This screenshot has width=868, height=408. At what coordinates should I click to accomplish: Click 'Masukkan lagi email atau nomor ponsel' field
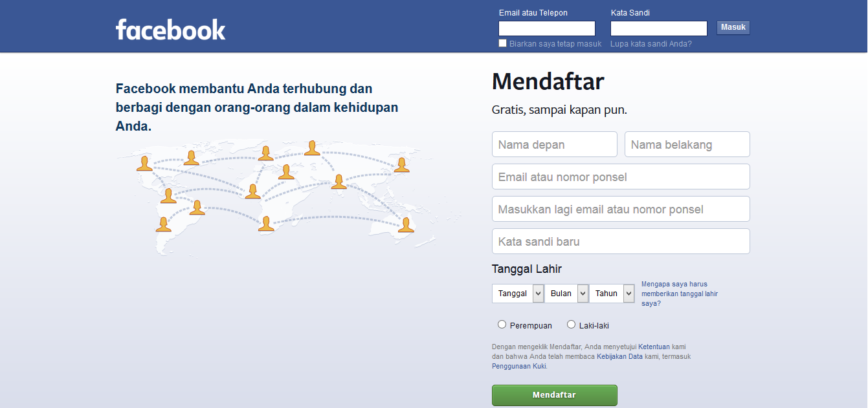[x=621, y=209]
